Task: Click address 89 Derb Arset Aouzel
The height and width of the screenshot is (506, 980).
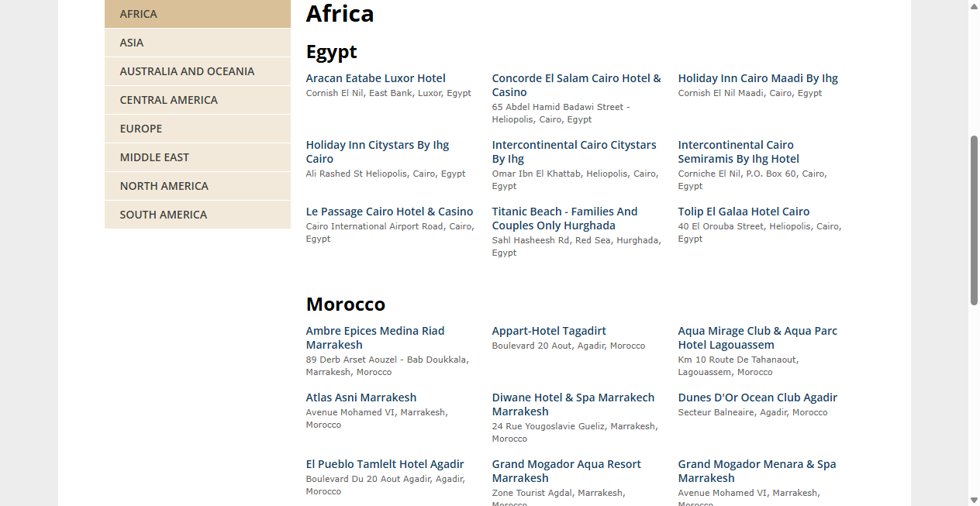Action: [x=387, y=366]
